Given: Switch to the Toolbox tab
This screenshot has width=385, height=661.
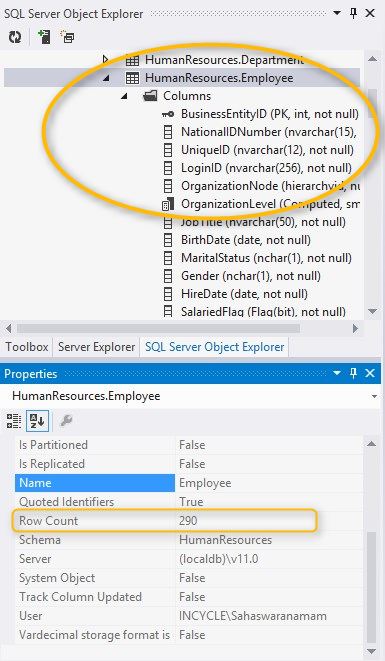Looking at the screenshot, I should 27,347.
